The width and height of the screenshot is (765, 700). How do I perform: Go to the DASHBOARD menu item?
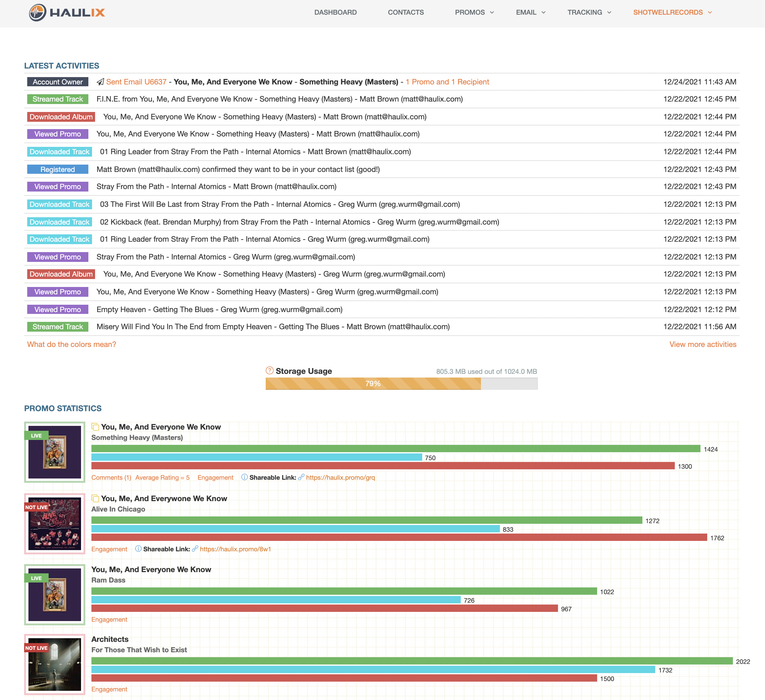335,13
